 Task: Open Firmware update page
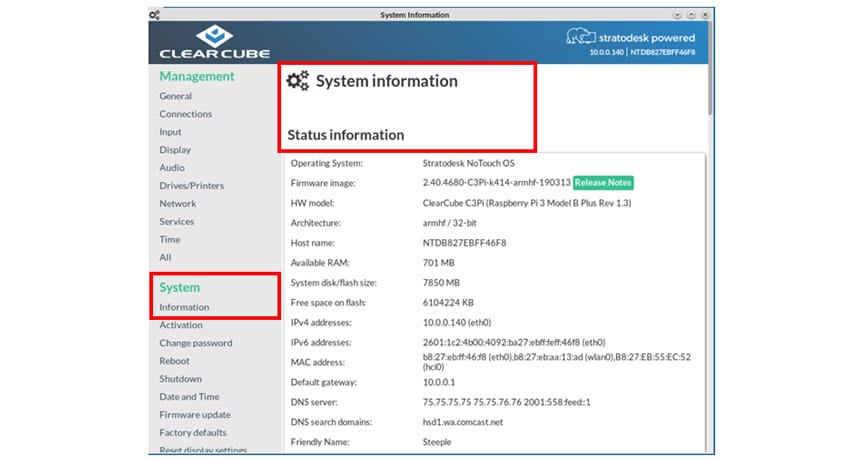195,414
